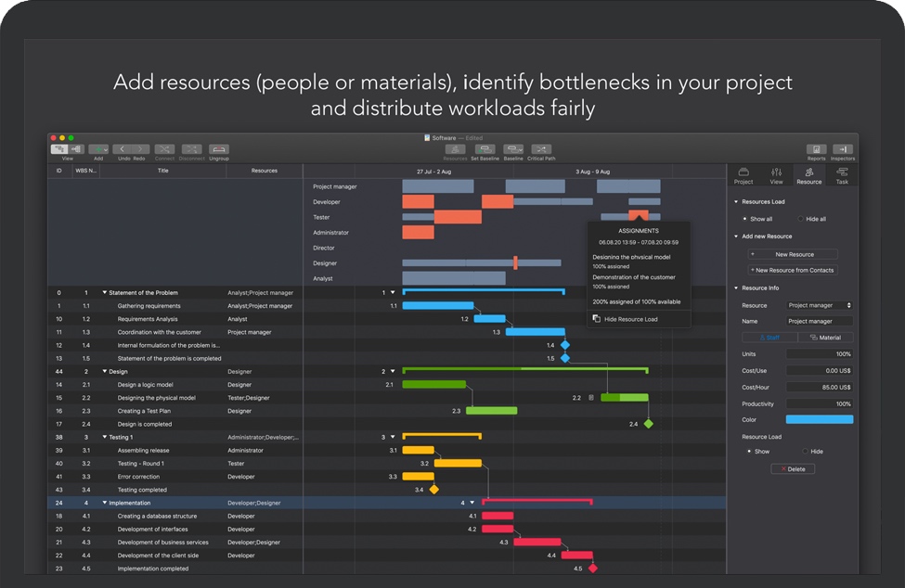Open the Resource dropdown showing Project manager
Screen dimensions: 905x588
819,305
